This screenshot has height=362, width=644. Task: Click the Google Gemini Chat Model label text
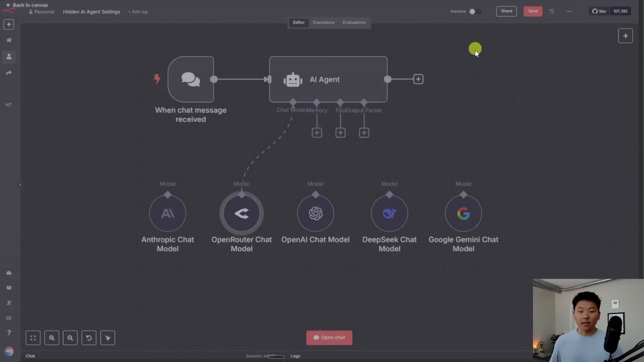tap(463, 244)
